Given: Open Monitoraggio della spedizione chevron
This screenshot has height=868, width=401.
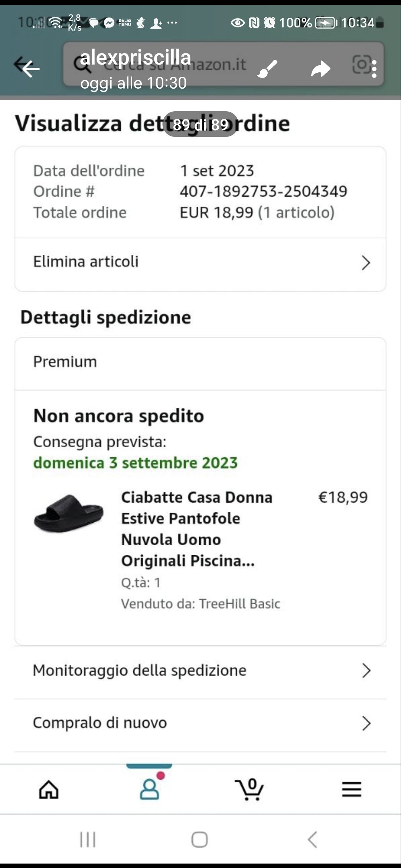Looking at the screenshot, I should point(366,671).
